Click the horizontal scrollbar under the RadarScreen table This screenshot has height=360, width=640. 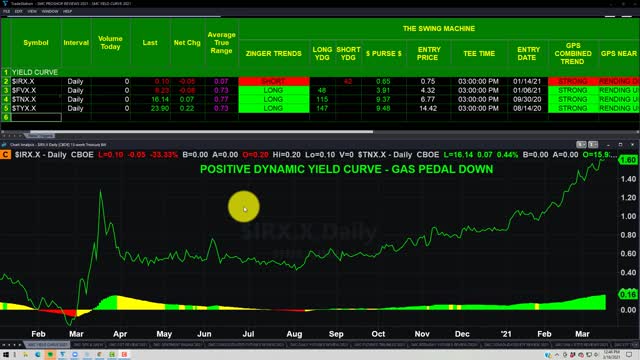[x=201, y=132]
